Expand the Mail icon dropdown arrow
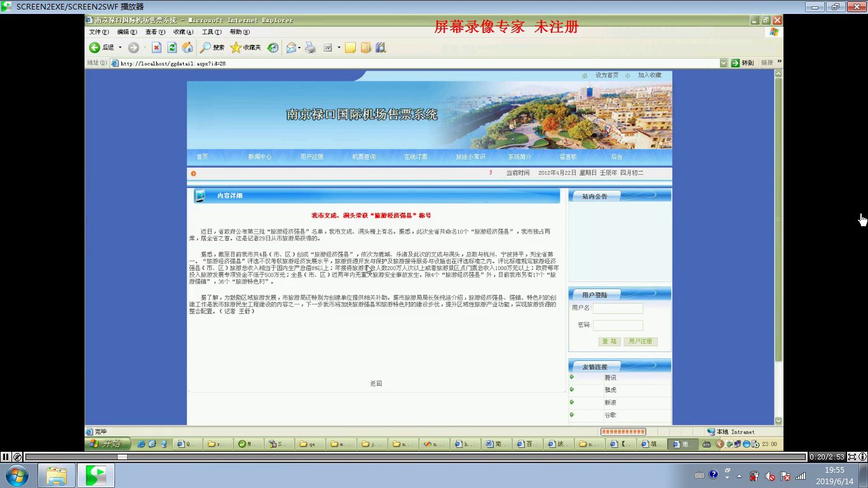 pyautogui.click(x=299, y=48)
